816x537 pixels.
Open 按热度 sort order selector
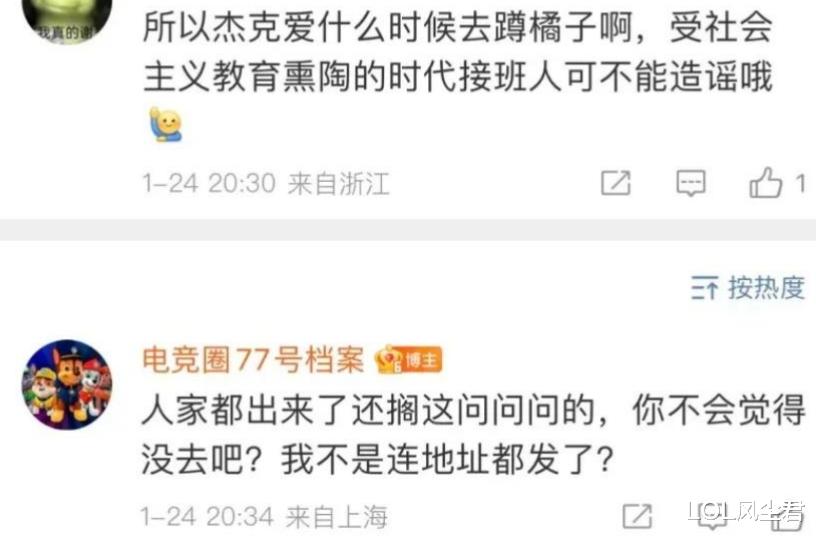tap(748, 288)
